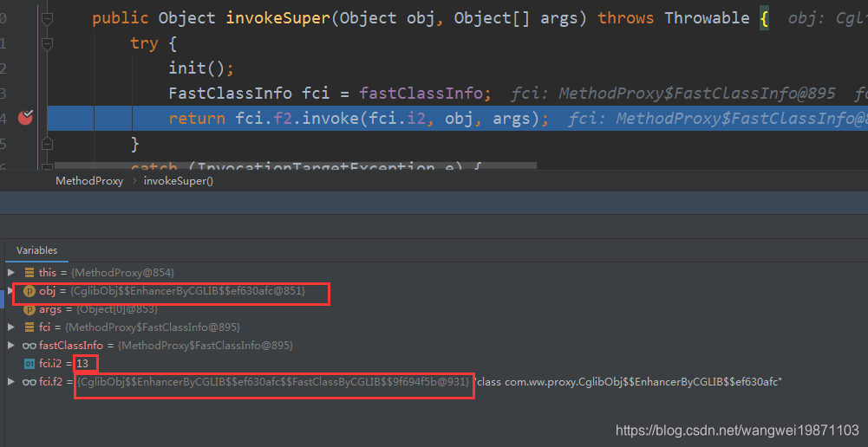Click the parameter icon next to 'args'
Image resolution: width=868 pixels, height=447 pixels.
pyautogui.click(x=29, y=309)
